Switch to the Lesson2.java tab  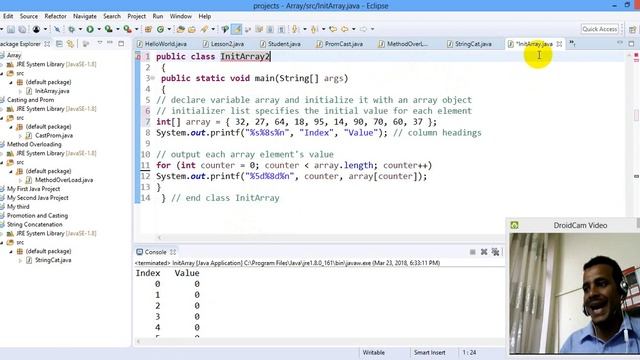point(224,44)
